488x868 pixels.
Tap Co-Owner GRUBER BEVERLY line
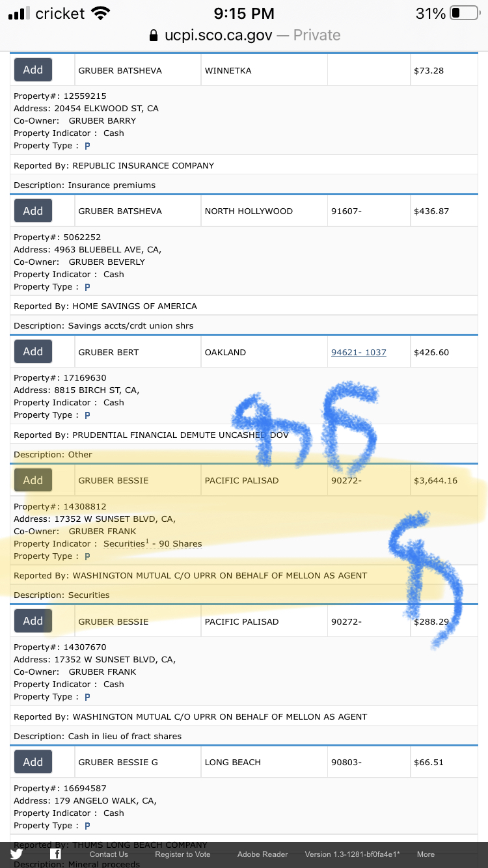pos(79,262)
